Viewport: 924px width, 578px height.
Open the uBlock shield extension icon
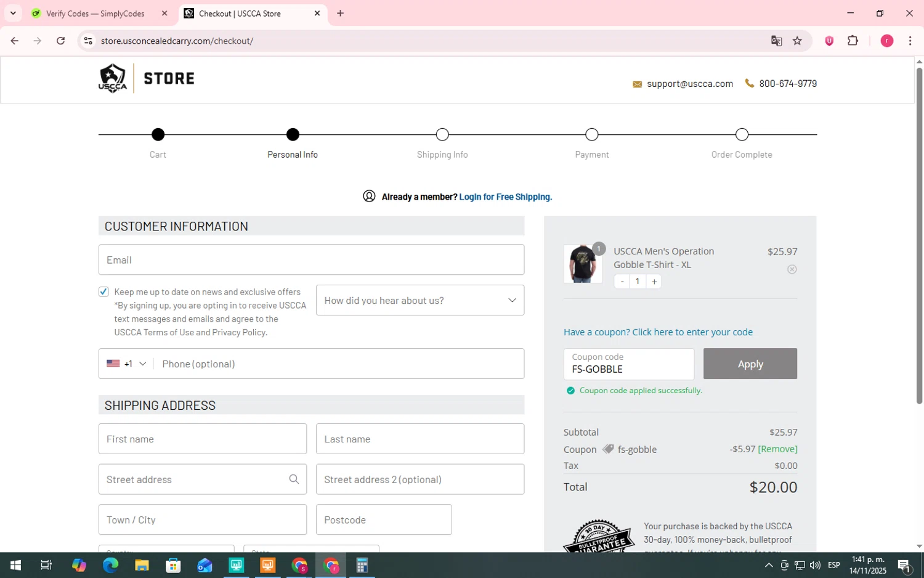pyautogui.click(x=829, y=41)
